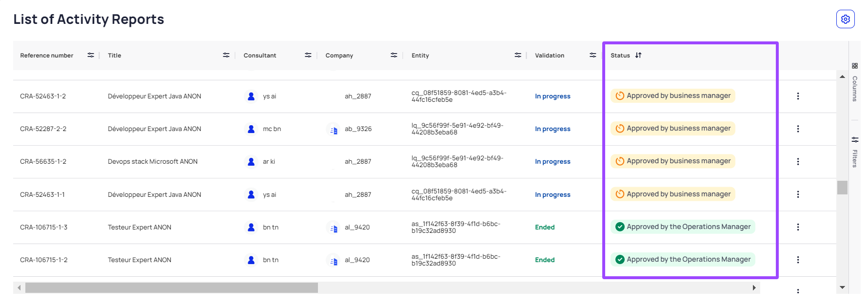Click the Entity column header
The image size is (868, 305).
click(420, 56)
